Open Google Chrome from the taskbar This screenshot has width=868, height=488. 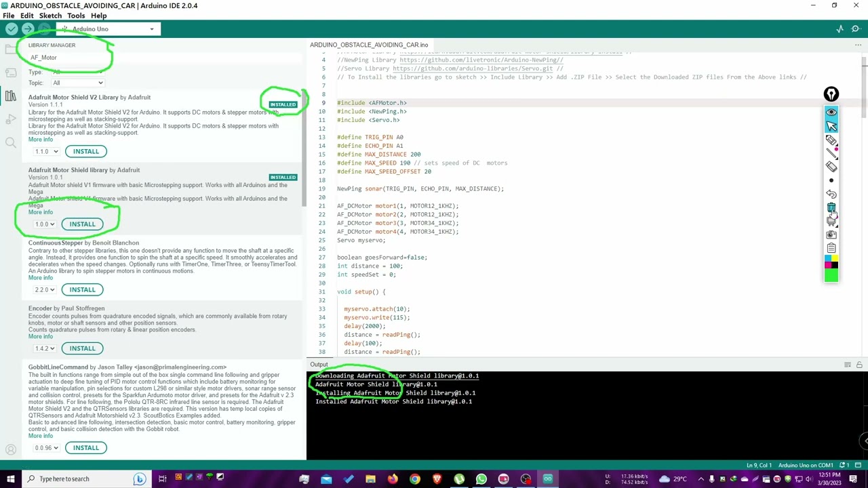pyautogui.click(x=415, y=479)
